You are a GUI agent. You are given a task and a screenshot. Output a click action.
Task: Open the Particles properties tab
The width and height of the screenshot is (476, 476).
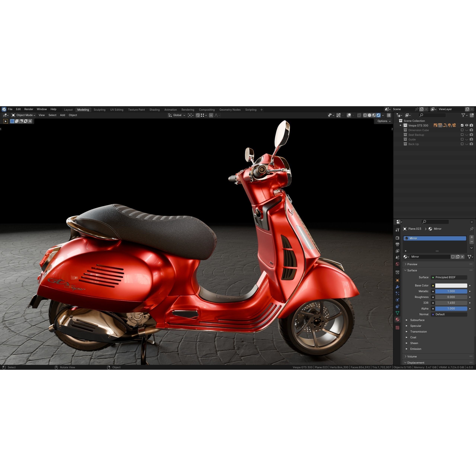[x=397, y=294]
